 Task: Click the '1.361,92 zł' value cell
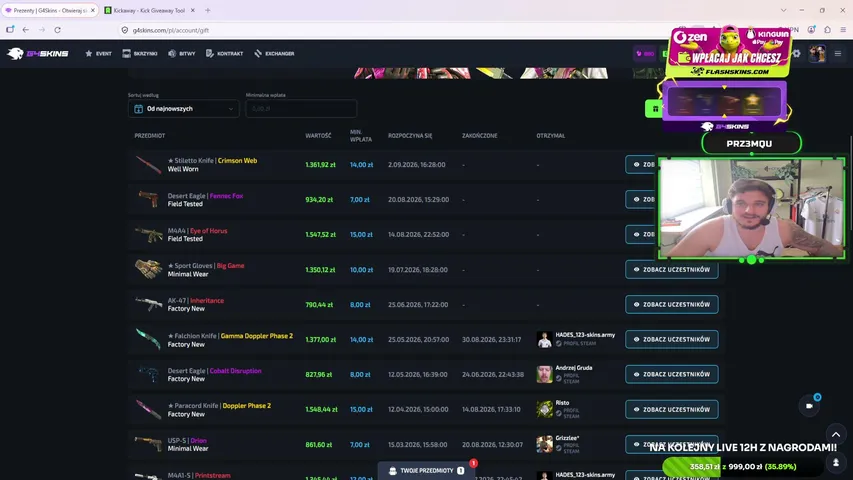pos(320,164)
